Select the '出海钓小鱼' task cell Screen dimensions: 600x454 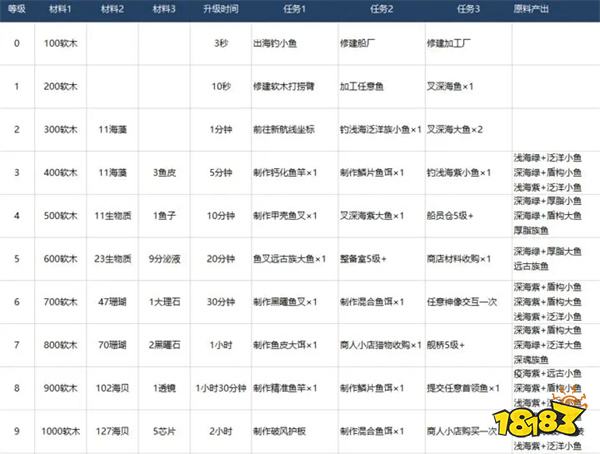click(275, 43)
